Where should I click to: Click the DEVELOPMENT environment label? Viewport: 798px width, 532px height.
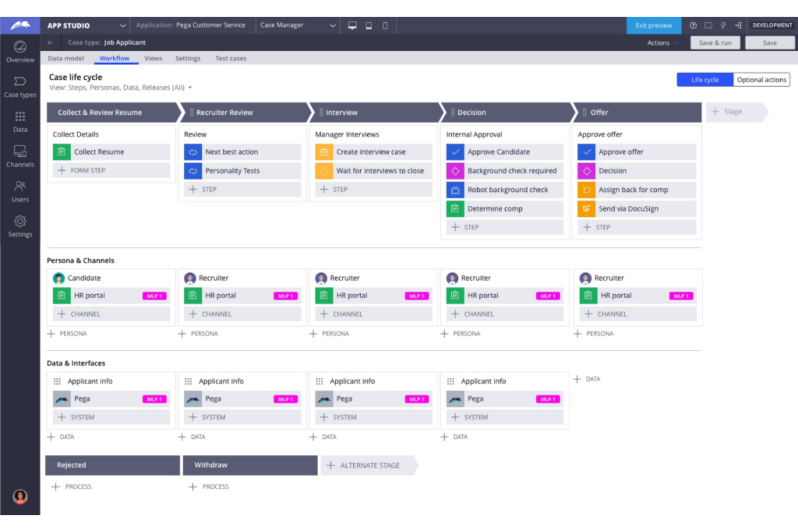(772, 25)
